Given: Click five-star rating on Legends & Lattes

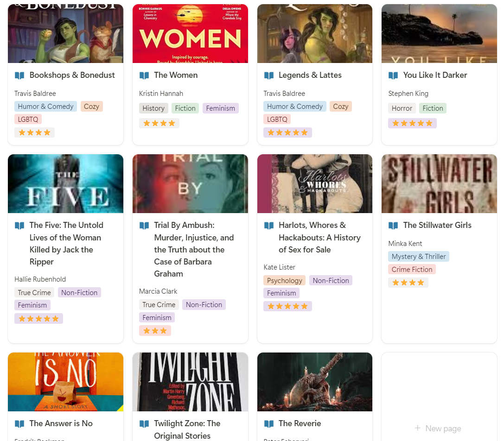Looking at the screenshot, I should 287,132.
